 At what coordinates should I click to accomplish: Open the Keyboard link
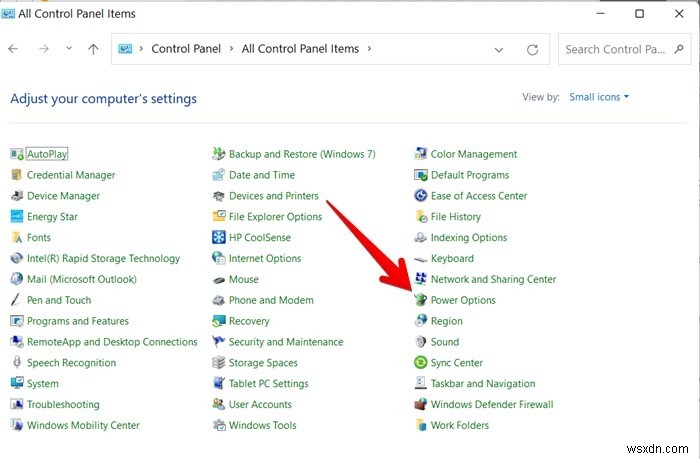pyautogui.click(x=452, y=259)
